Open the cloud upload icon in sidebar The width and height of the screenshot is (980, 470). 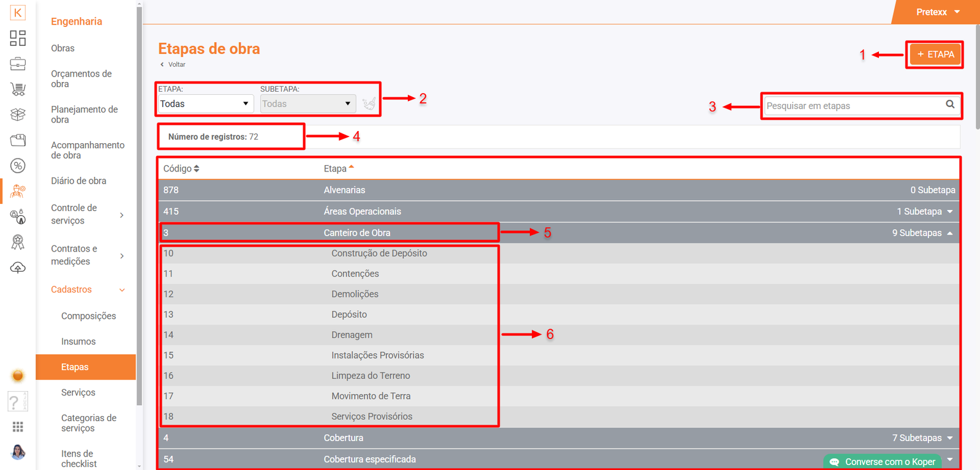click(18, 268)
